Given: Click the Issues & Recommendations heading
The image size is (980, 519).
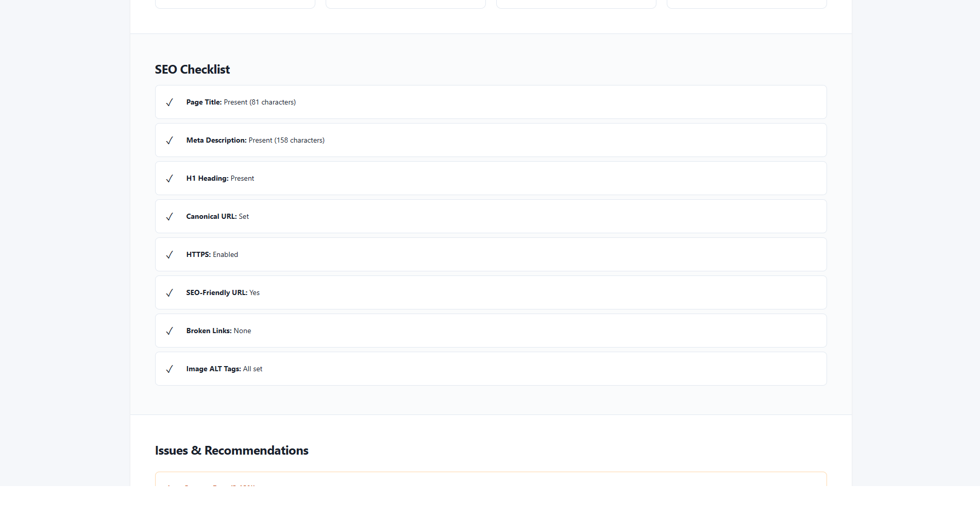Looking at the screenshot, I should pyautogui.click(x=231, y=451).
